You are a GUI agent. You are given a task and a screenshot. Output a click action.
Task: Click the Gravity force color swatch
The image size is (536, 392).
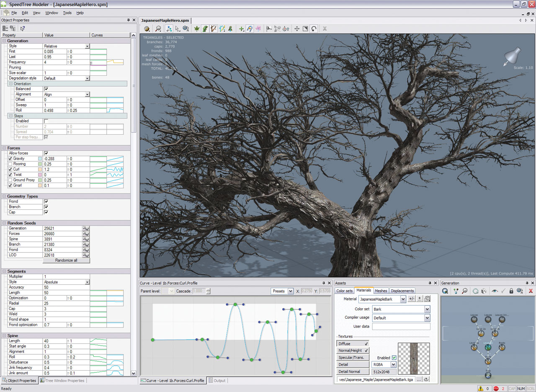(x=40, y=159)
